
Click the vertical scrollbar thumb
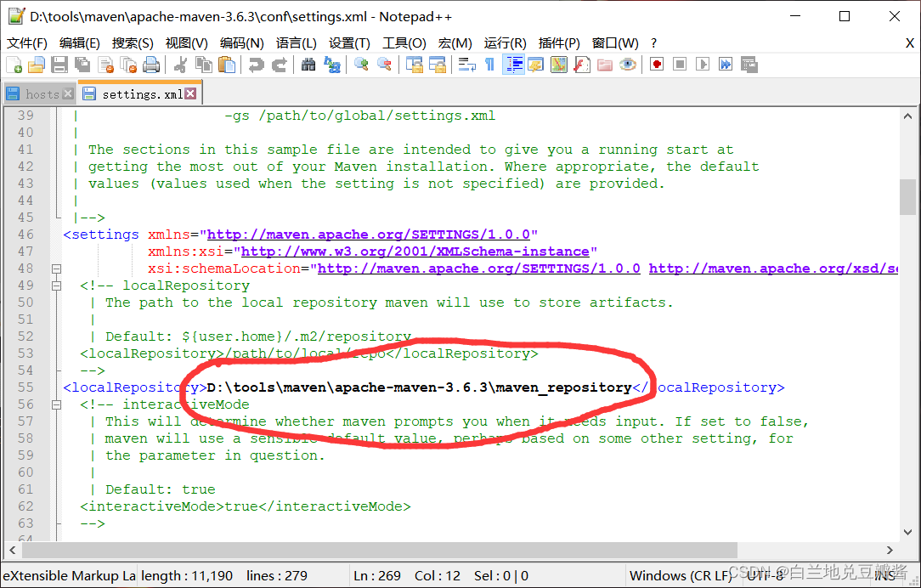coord(907,197)
